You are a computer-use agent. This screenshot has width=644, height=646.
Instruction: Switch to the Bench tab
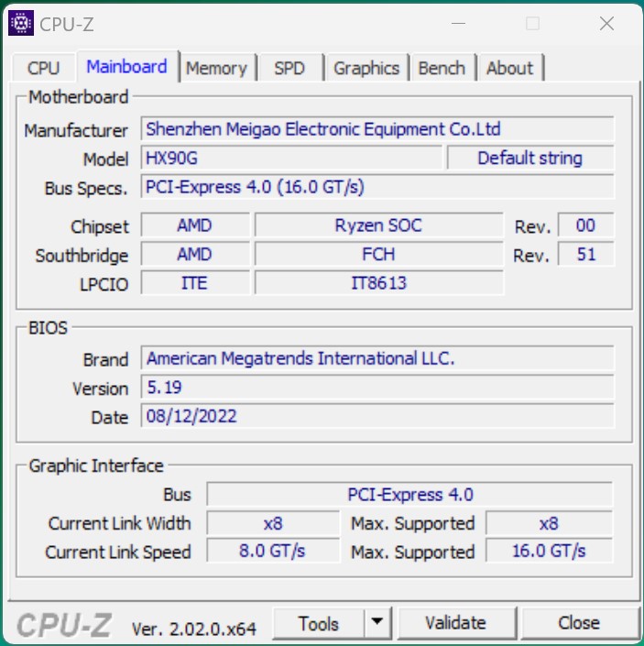tap(442, 68)
